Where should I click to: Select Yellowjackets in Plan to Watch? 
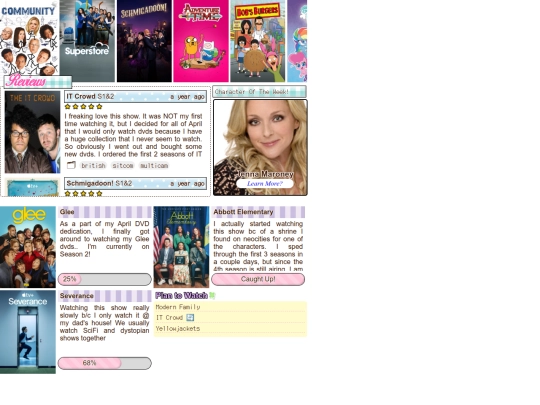[x=178, y=329]
